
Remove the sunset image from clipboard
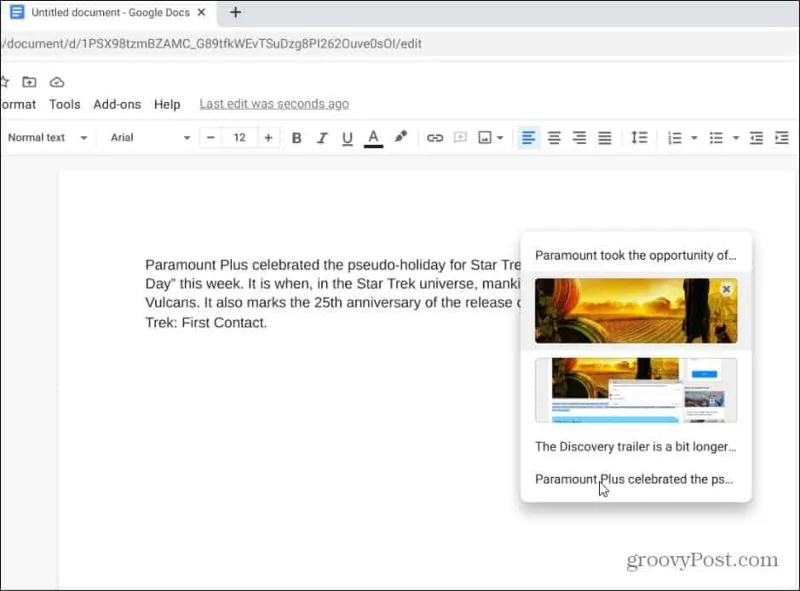[726, 289]
